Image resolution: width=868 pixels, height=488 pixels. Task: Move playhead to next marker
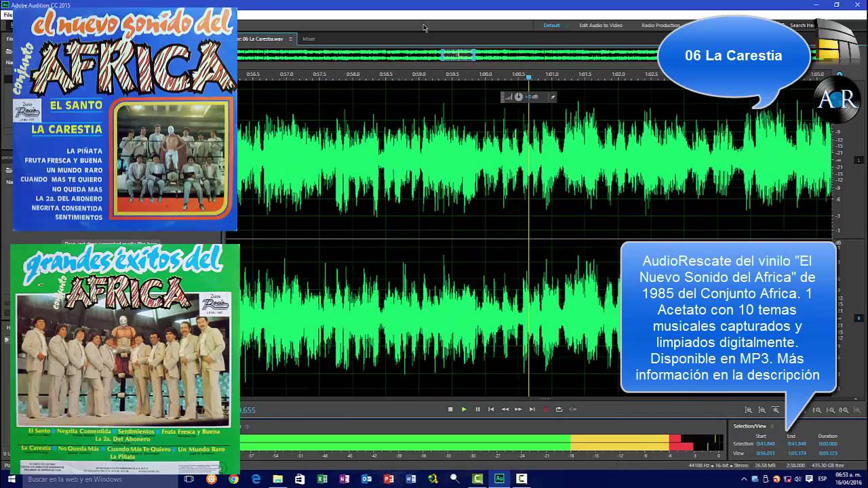coord(532,409)
